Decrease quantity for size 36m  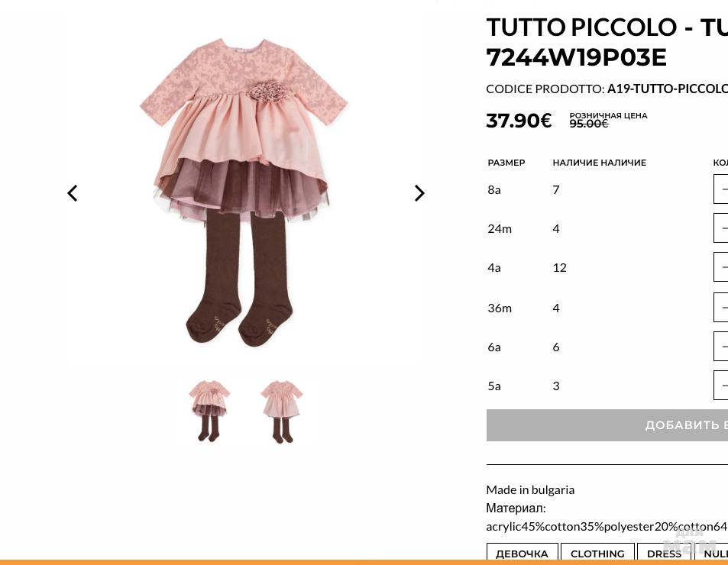[721, 308]
